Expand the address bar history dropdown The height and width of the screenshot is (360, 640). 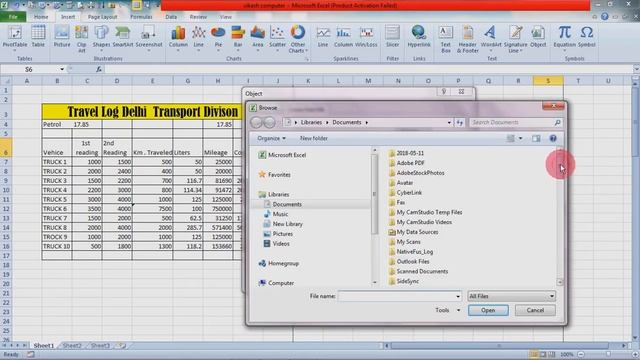[449, 122]
